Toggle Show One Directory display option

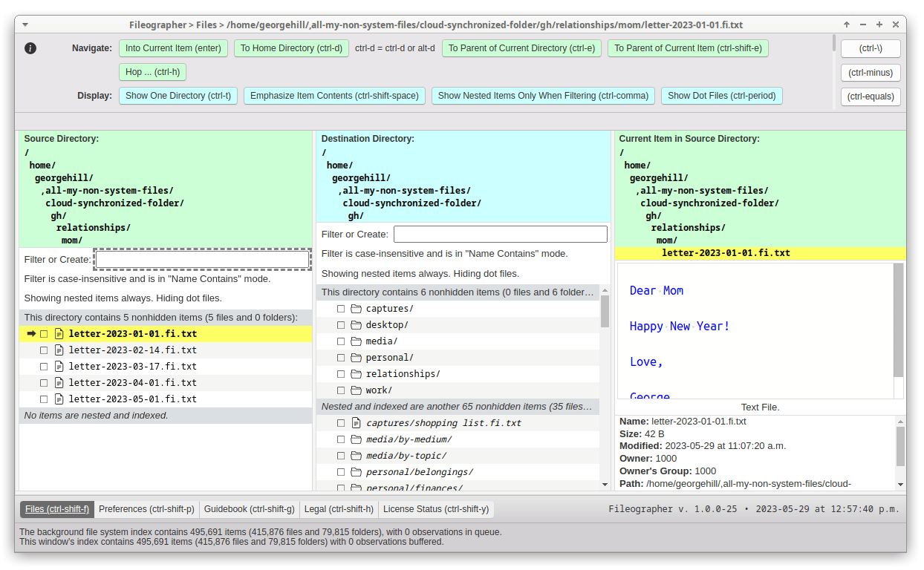tap(178, 96)
